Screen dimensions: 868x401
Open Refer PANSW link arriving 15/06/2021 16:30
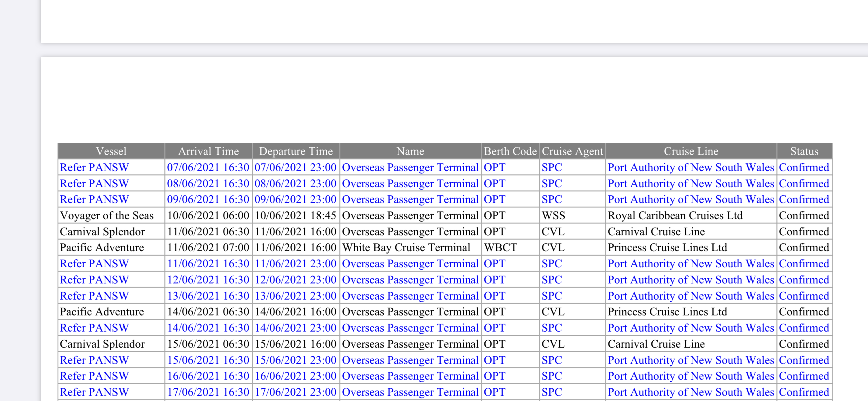[x=94, y=361]
